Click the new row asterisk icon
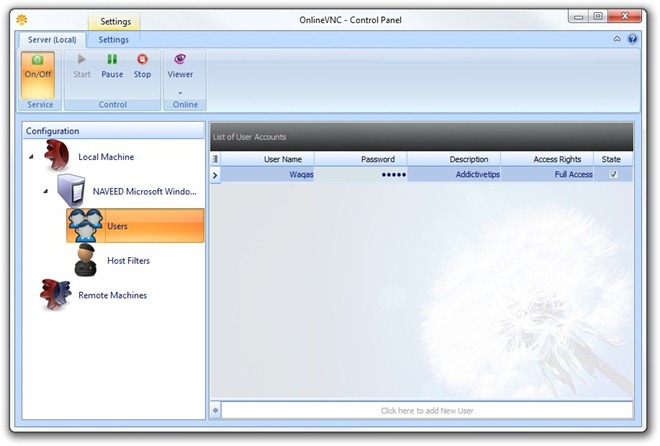 coord(216,411)
